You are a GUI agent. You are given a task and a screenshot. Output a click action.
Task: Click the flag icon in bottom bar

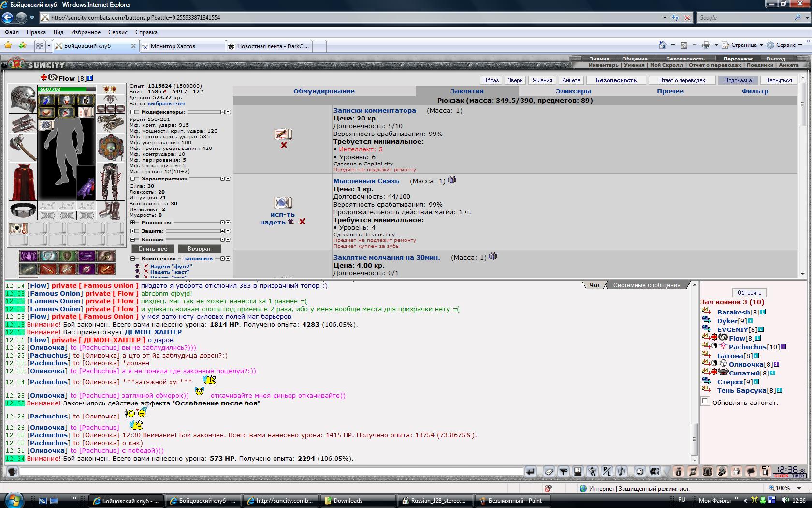751,471
